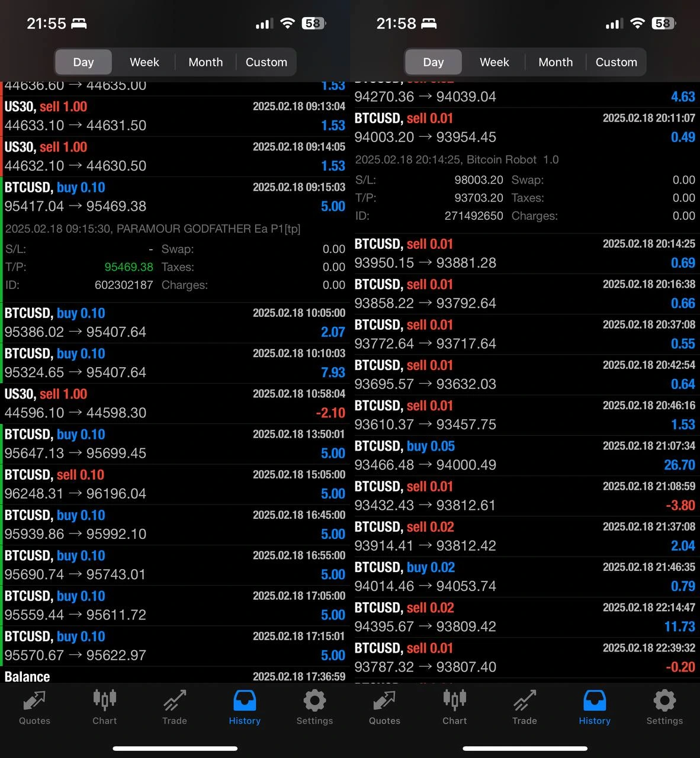Open Chart icon in right phone tab bar
Image resolution: width=700 pixels, height=758 pixels.
(454, 707)
